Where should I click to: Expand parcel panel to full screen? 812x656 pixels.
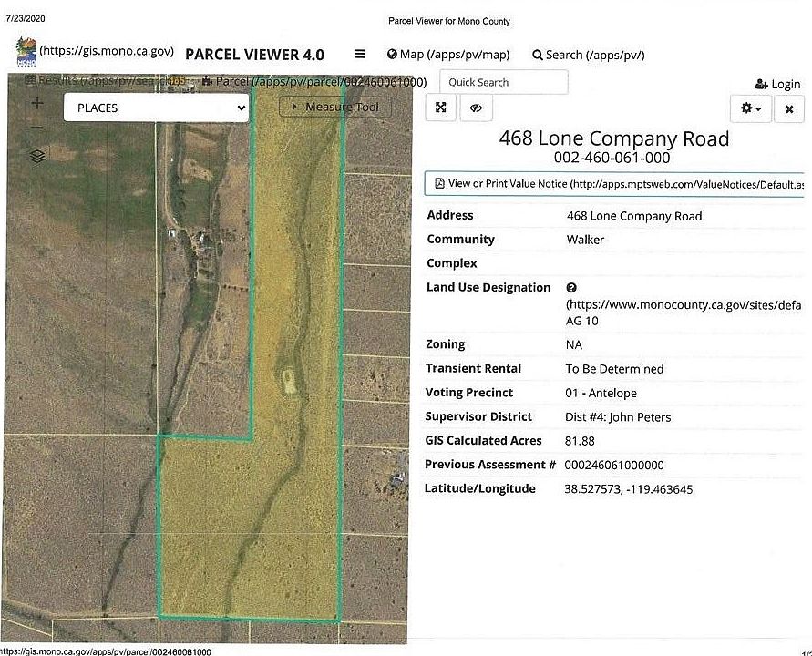(x=441, y=108)
